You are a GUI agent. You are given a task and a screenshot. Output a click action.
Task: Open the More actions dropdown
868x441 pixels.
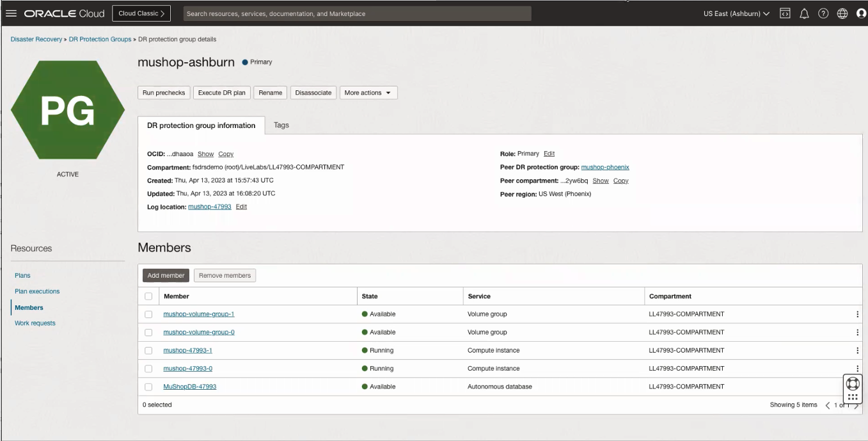click(367, 92)
